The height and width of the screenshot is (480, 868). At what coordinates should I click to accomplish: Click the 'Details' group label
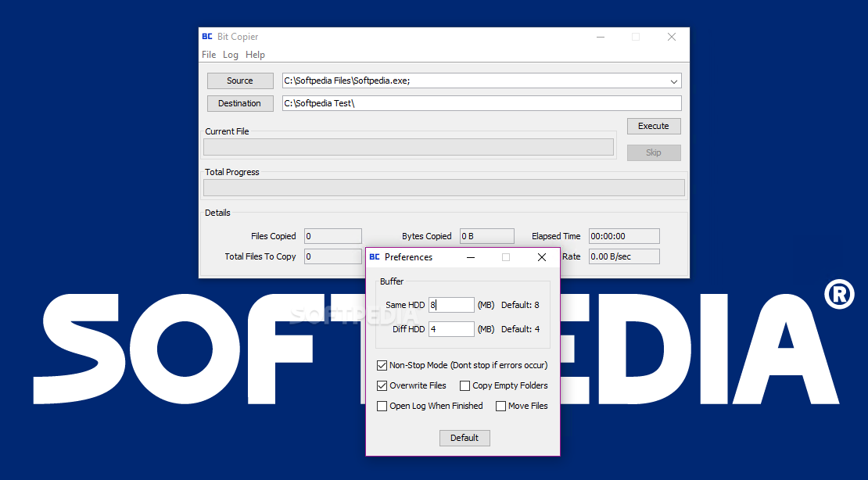coord(217,213)
